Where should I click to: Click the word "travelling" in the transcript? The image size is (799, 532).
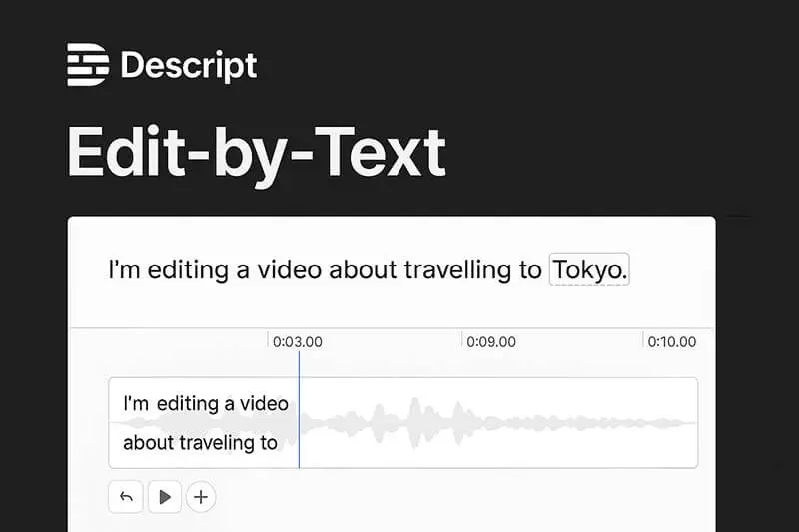457,269
